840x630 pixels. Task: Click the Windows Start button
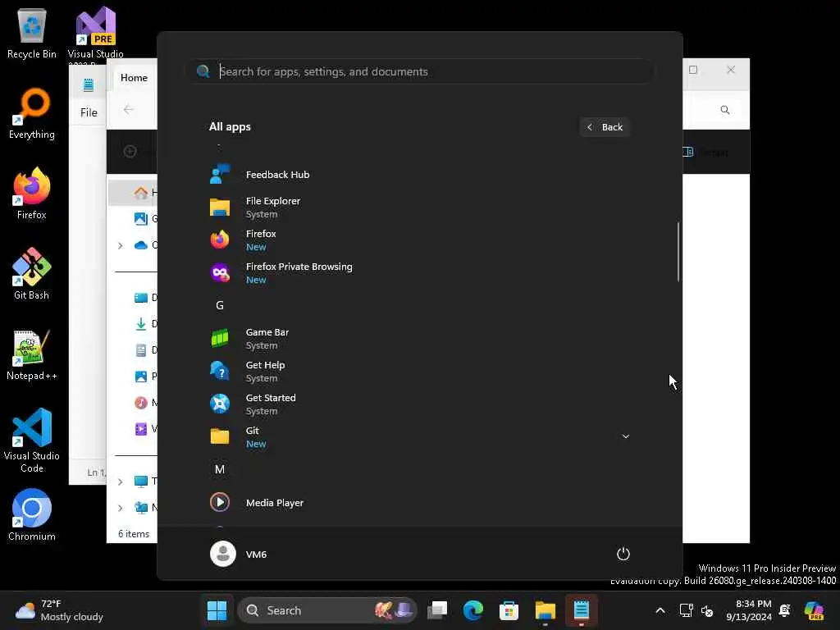217,610
